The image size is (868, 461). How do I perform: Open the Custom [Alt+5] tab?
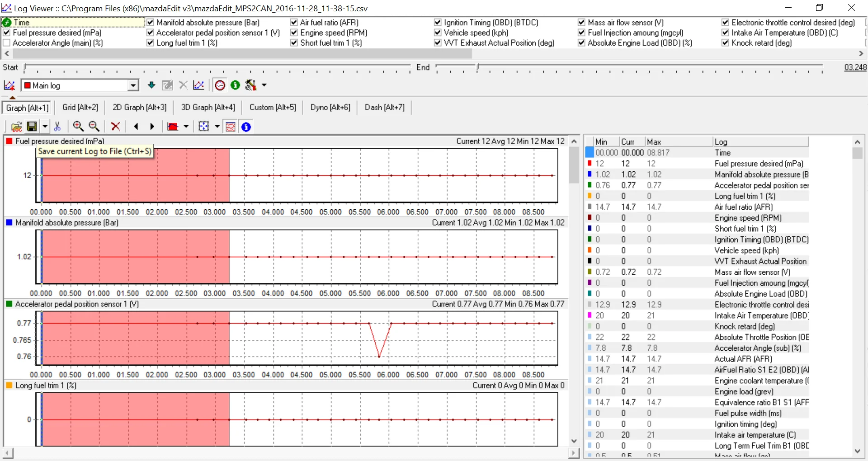pos(273,107)
